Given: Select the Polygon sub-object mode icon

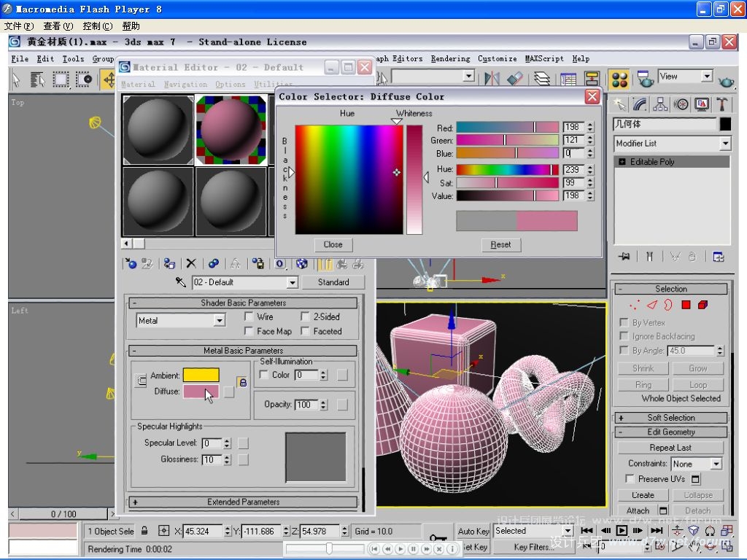Looking at the screenshot, I should 686,305.
